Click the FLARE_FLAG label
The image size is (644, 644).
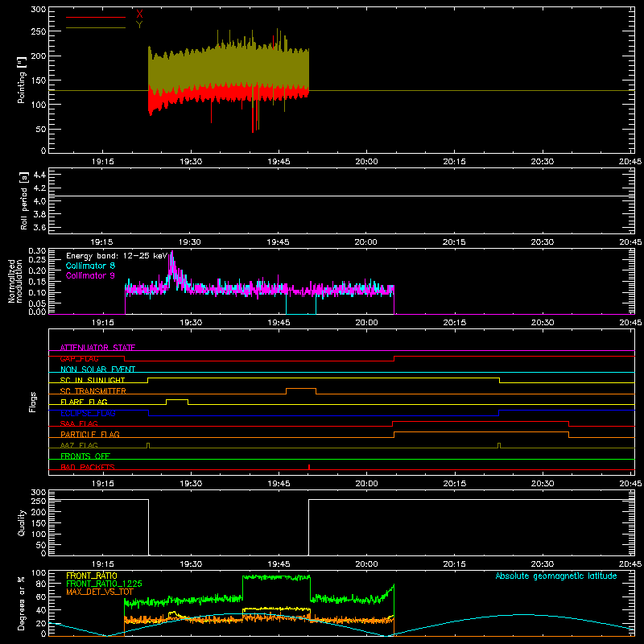click(84, 402)
